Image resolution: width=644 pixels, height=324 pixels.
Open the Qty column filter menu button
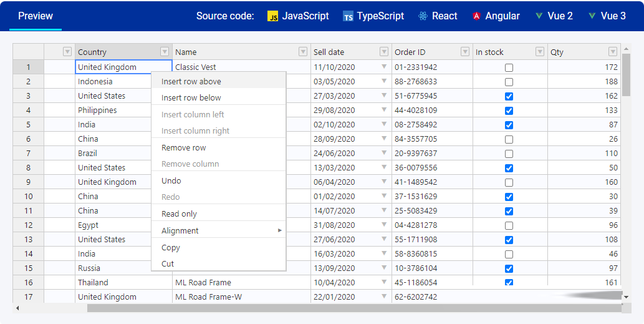pyautogui.click(x=613, y=52)
